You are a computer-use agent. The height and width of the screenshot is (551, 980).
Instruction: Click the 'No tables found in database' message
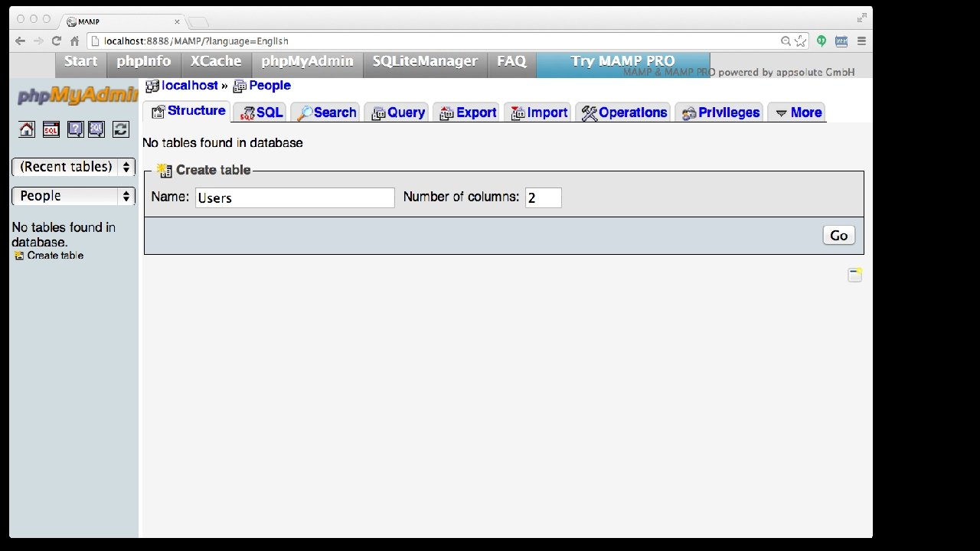(223, 143)
